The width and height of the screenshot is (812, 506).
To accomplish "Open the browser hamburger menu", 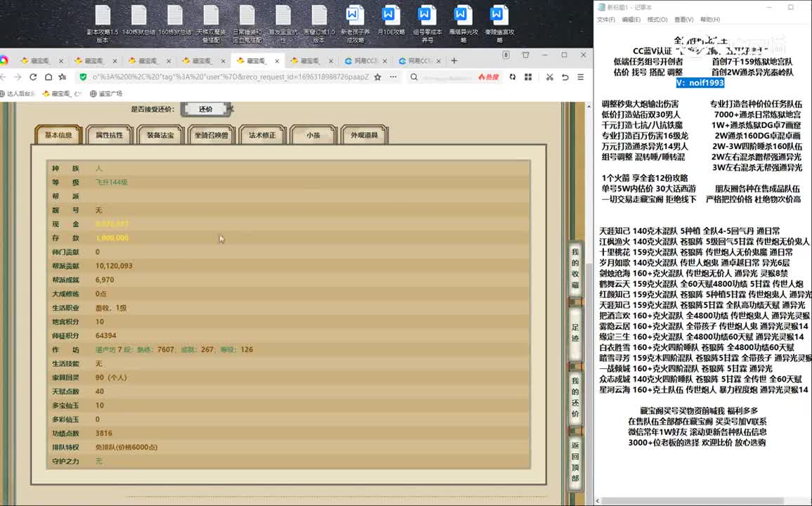I will (580, 77).
